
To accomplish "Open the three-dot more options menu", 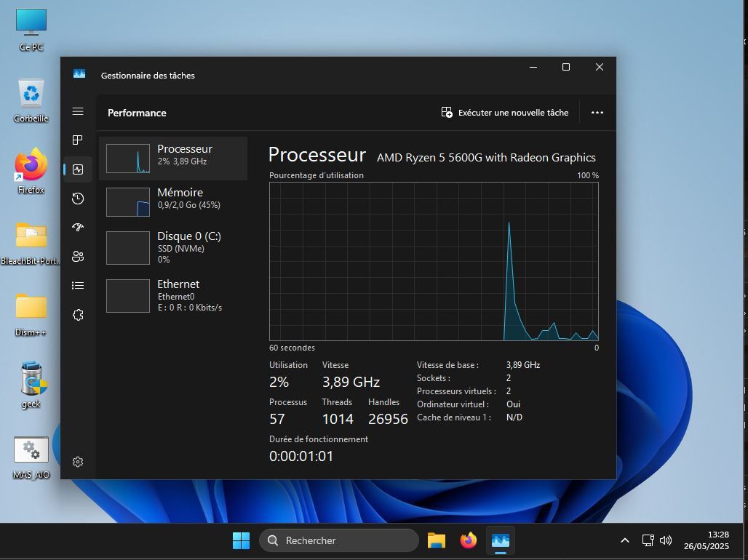I will 597,113.
